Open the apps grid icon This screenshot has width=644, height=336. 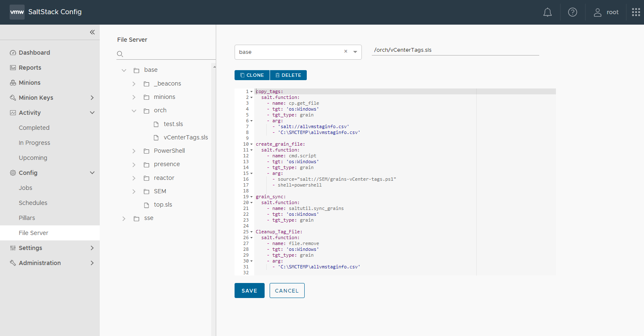(x=636, y=13)
